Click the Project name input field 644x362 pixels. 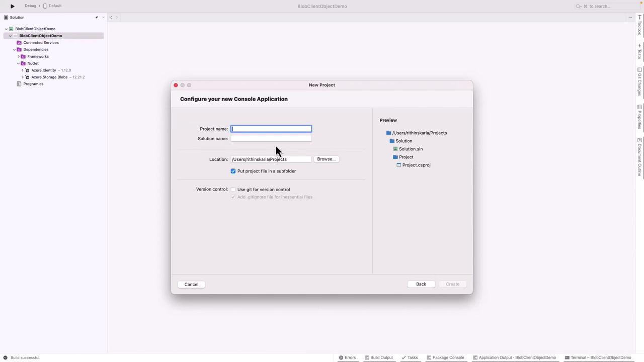pos(271,129)
